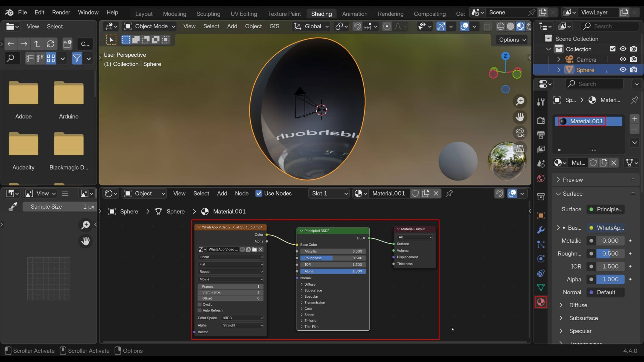
Task: Switch viewport to orthographic grid view
Action: click(520, 149)
